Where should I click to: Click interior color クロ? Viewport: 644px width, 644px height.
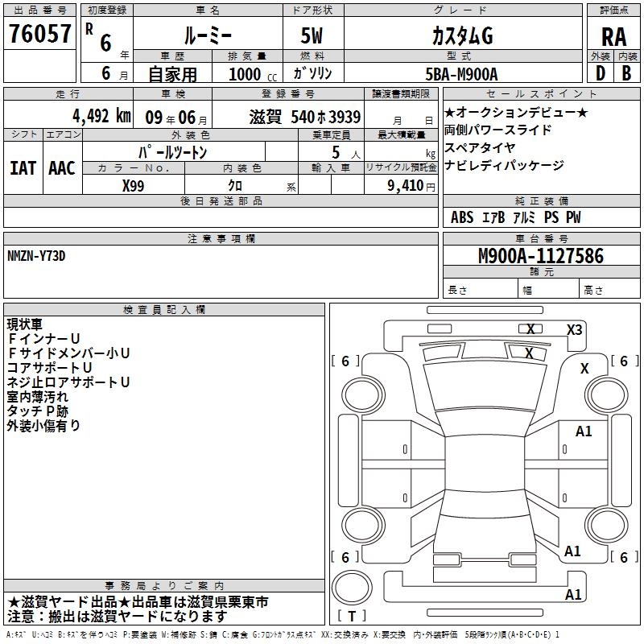(x=235, y=186)
